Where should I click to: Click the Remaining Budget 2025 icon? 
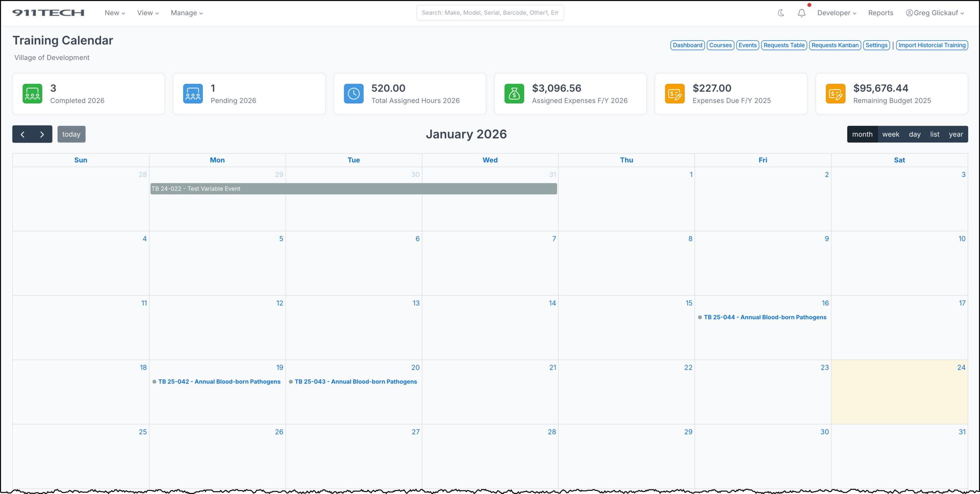point(835,94)
